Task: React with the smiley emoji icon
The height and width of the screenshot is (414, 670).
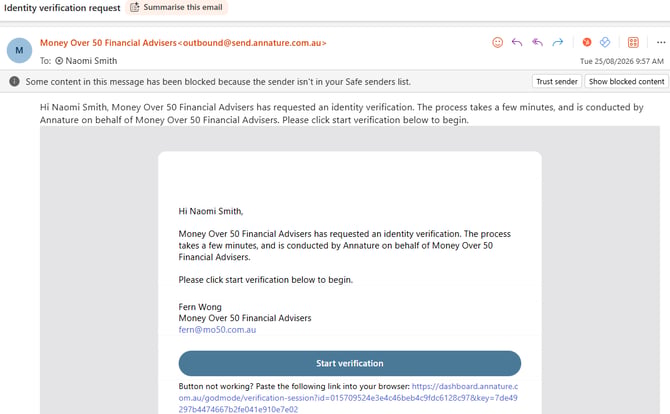Action: pyautogui.click(x=497, y=42)
